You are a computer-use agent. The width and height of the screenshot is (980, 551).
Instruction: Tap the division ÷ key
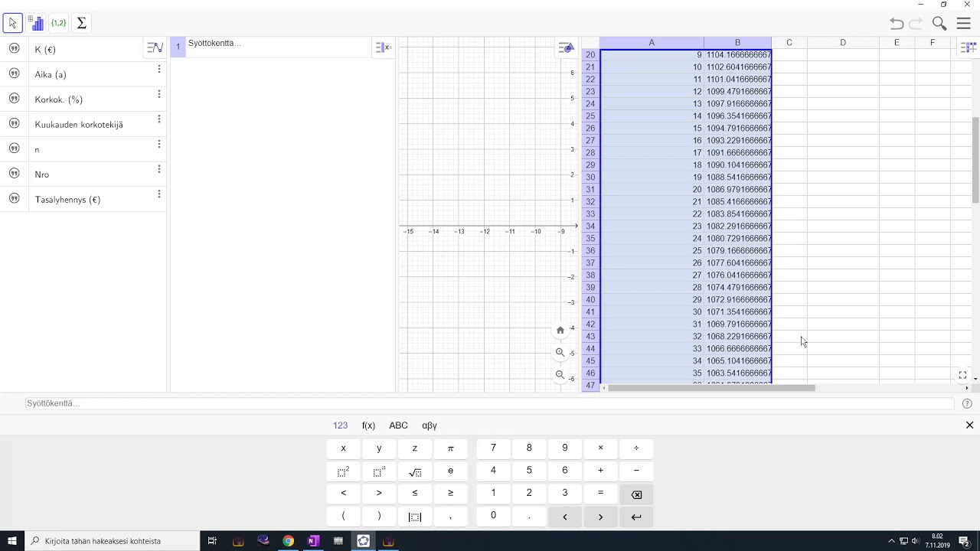[636, 448]
